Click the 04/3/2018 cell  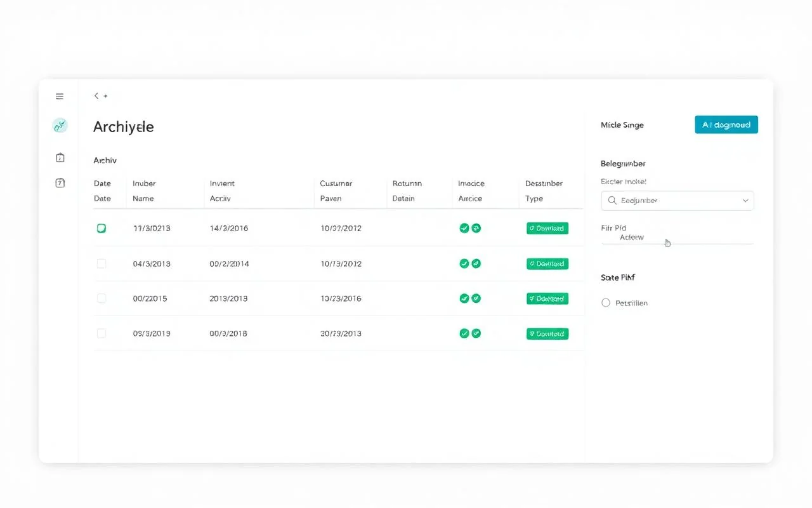[x=152, y=264]
